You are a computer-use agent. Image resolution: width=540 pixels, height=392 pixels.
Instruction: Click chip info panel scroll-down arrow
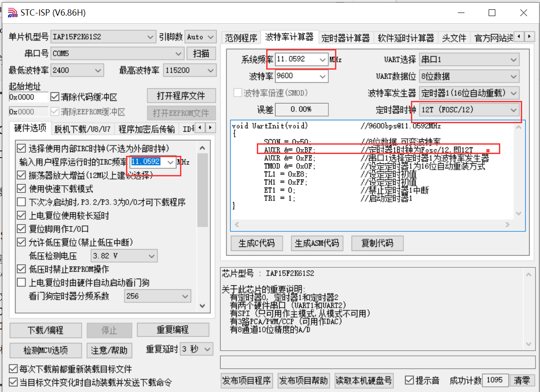coord(529,344)
